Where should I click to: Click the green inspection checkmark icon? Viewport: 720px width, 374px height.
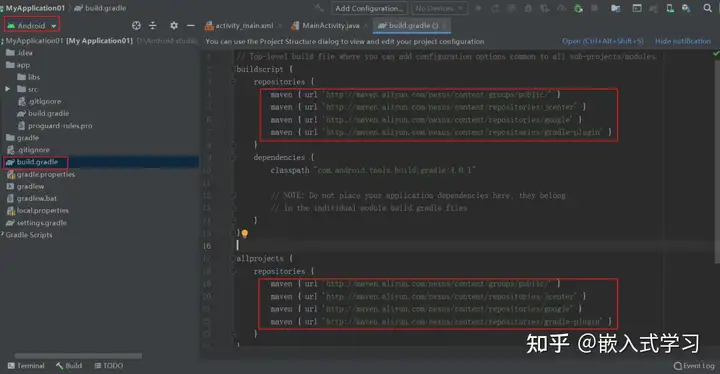click(716, 54)
